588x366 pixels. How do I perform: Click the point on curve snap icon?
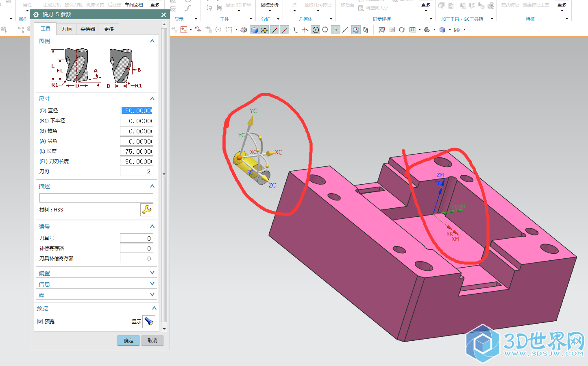pos(345,30)
